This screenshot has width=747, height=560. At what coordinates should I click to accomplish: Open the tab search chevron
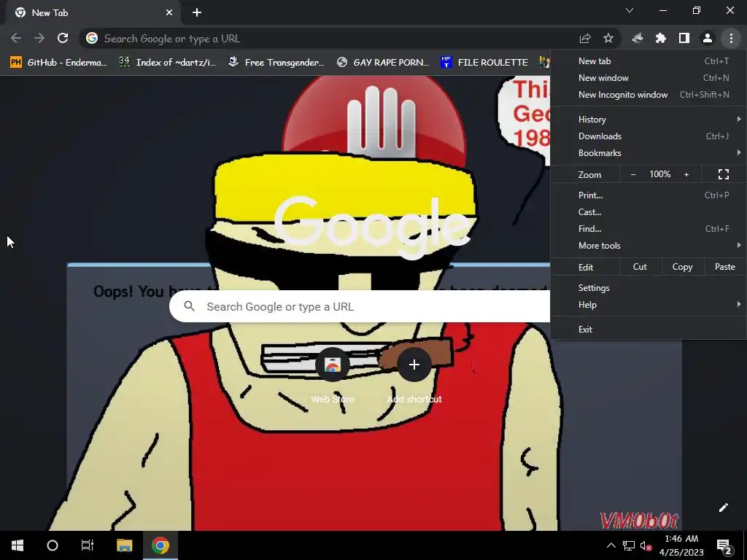[630, 10]
